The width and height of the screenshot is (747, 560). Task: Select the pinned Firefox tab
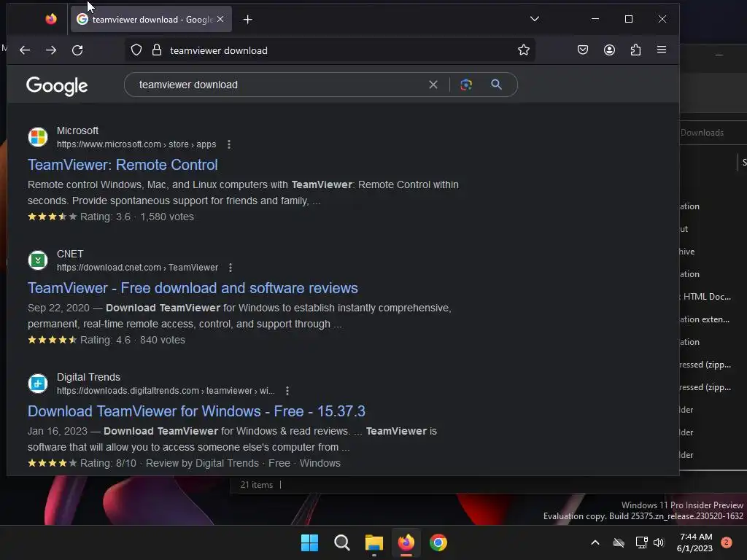coord(51,19)
